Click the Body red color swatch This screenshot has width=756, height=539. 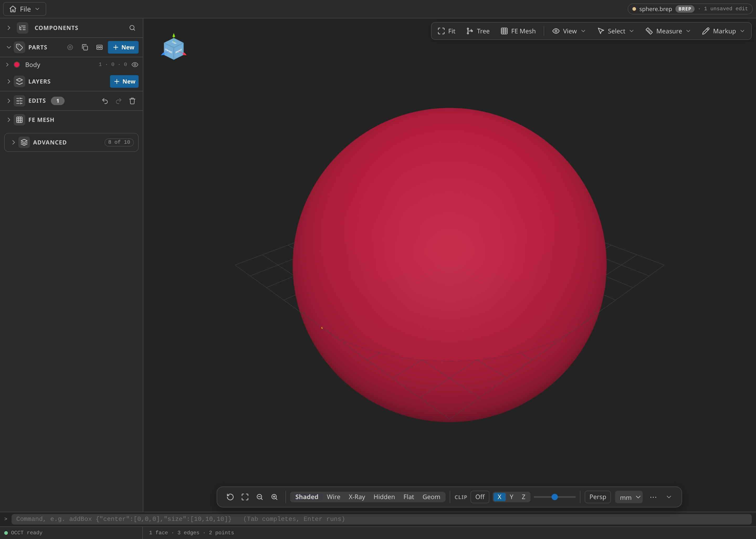point(17,65)
